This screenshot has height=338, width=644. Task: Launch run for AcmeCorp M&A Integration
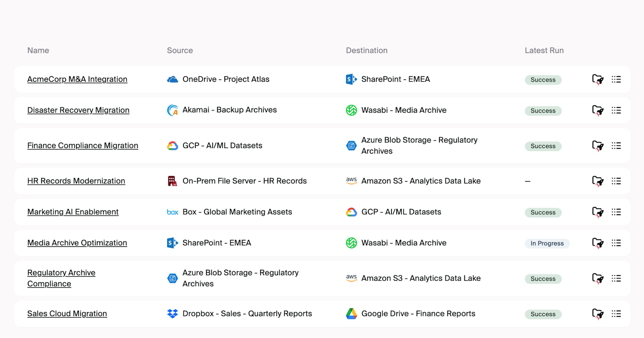[598, 80]
